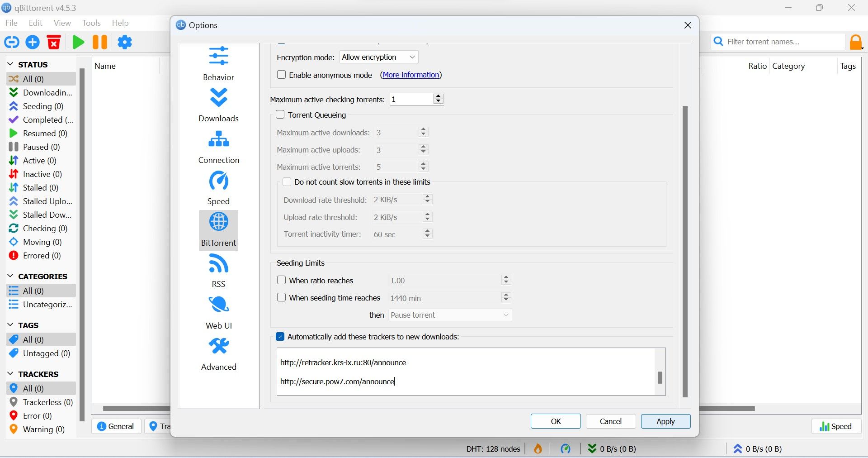Click the maximum active checking torrents field

coord(411,99)
